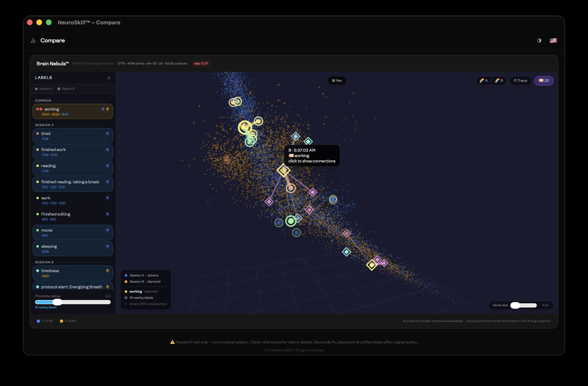This screenshot has height=386, width=588.
Task: Click the 06:29 timestamp under working
Action: click(55, 114)
